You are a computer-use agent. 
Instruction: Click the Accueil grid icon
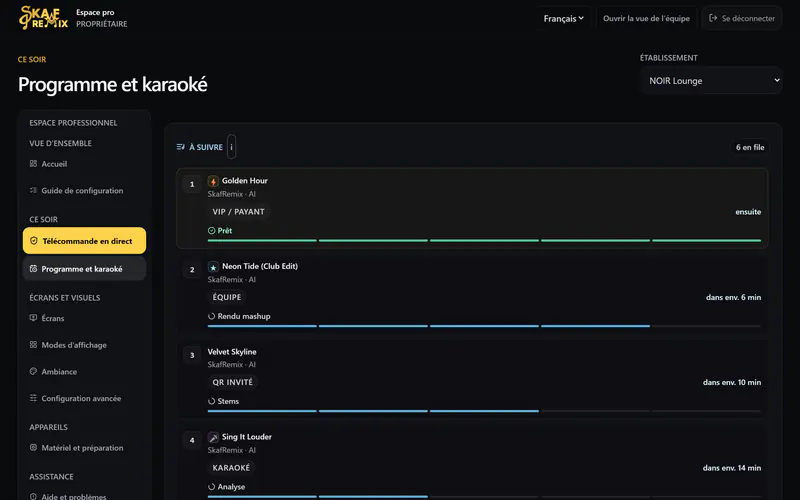click(33, 164)
